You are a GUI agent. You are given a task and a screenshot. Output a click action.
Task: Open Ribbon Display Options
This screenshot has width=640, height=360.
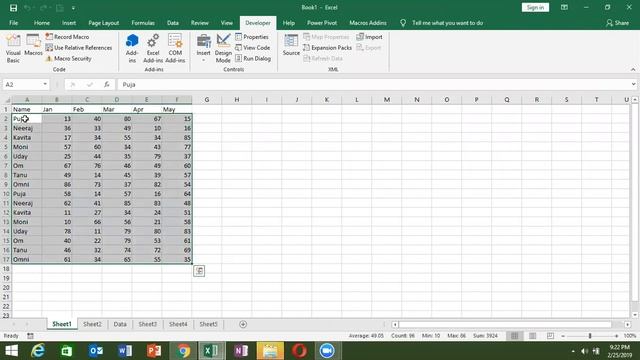pyautogui.click(x=564, y=7)
